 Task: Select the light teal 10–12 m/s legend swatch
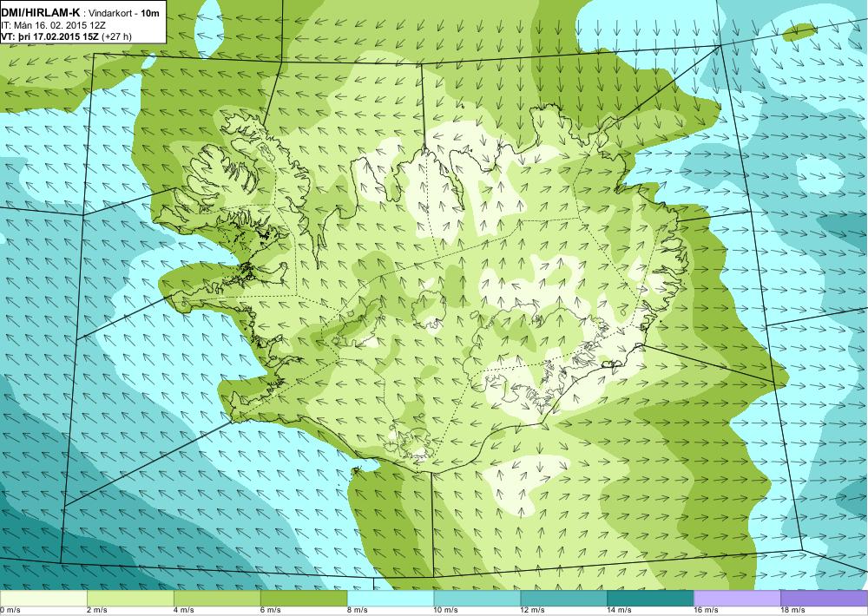point(477,599)
